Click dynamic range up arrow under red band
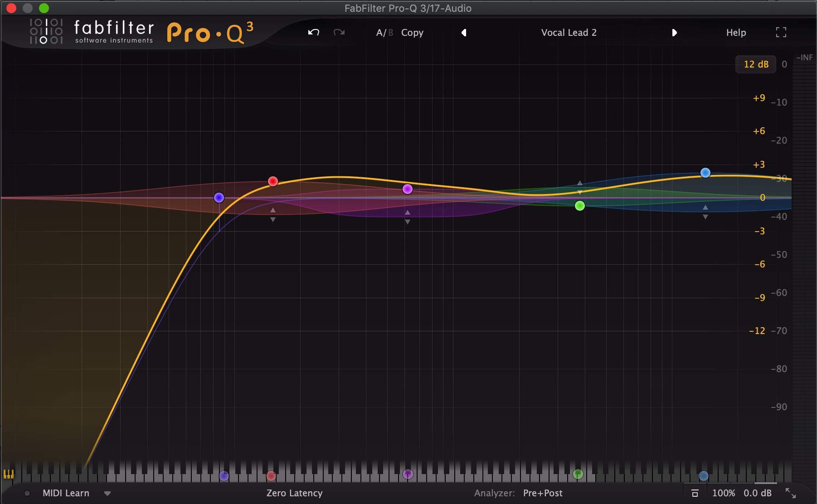Screen dimensions: 817x504 273,210
